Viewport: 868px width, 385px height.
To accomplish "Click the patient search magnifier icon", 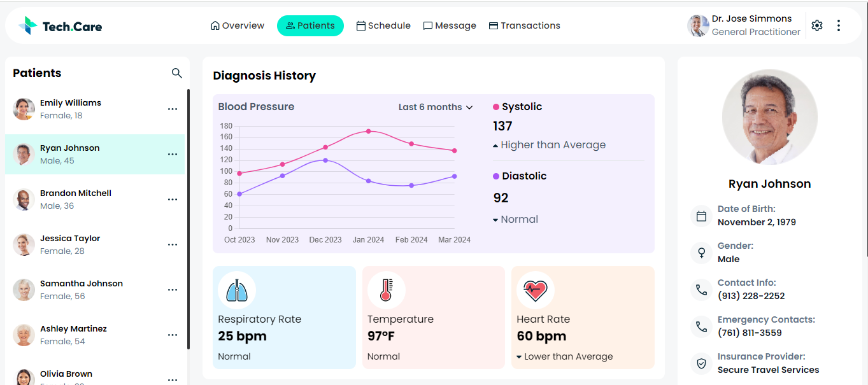I will point(177,73).
